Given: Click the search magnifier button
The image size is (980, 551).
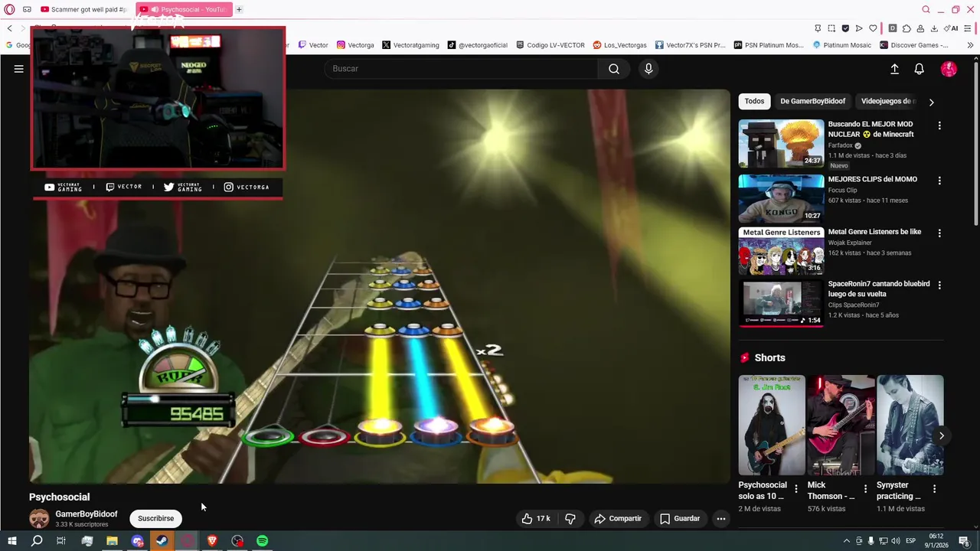Looking at the screenshot, I should pyautogui.click(x=614, y=69).
